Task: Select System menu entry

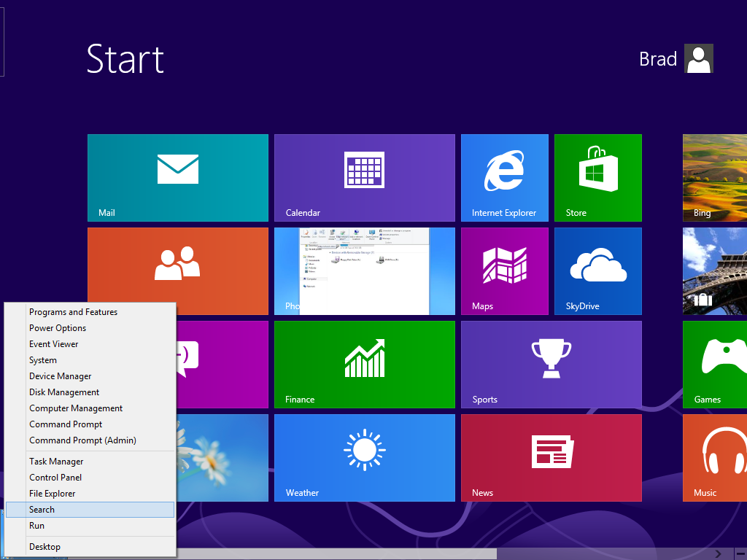Action: click(90, 360)
